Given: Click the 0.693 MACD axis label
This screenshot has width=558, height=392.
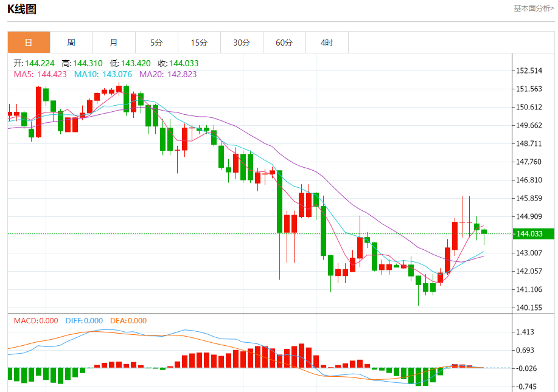Looking at the screenshot, I should pos(525,350).
